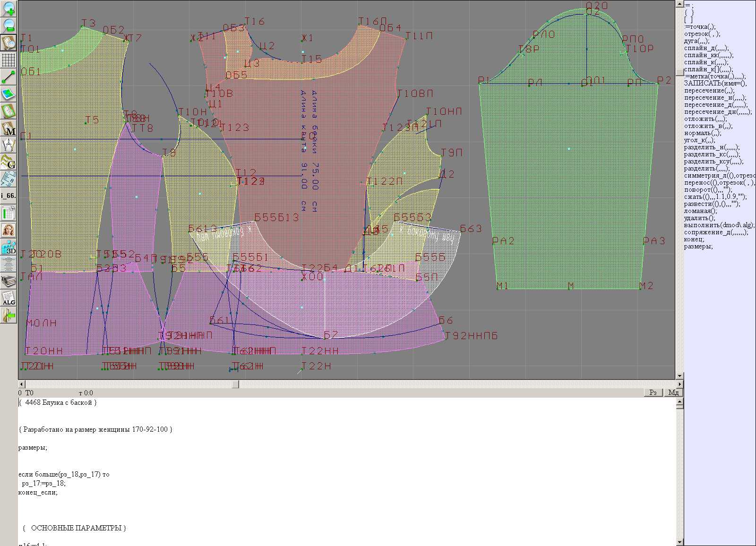Toggle the grid display icon
This screenshot has height=546, width=756.
coord(9,60)
